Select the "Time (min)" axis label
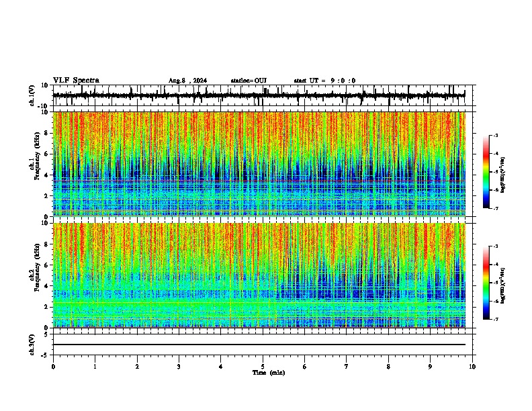532x411 pixels. (x=269, y=373)
